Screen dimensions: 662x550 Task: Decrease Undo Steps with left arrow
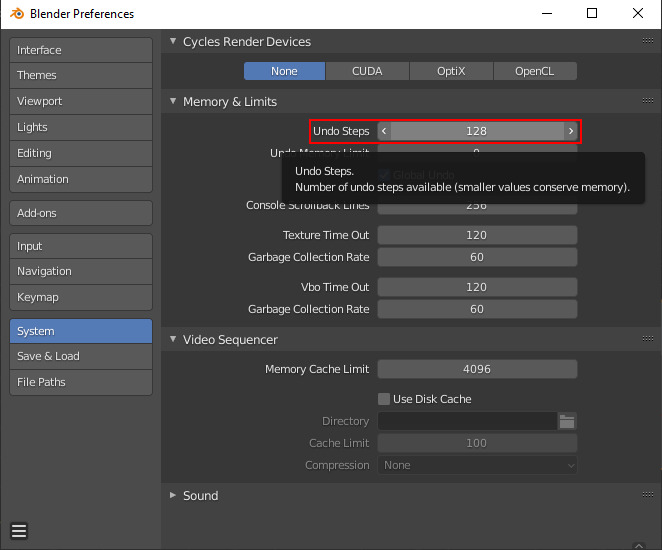point(384,131)
